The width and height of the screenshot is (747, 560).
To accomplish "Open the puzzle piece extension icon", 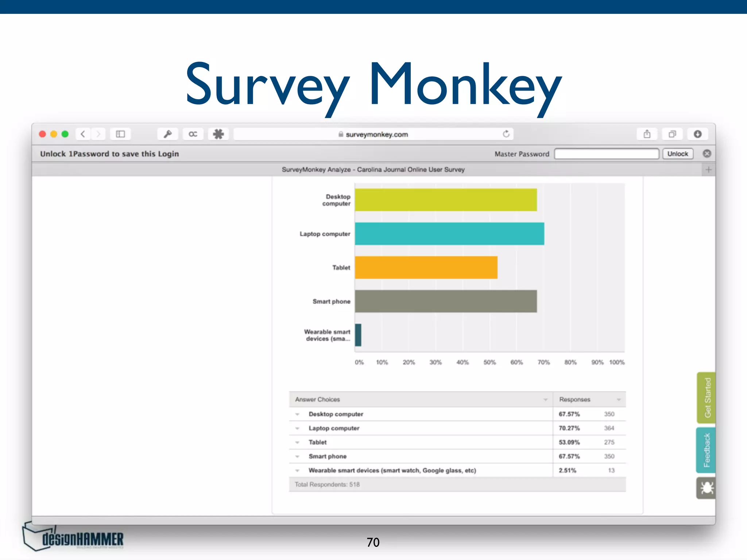I will [x=218, y=134].
